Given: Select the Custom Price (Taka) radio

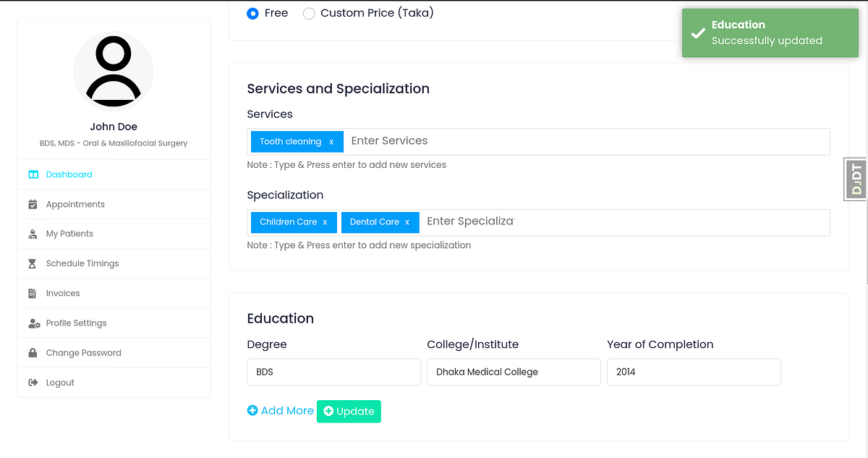Looking at the screenshot, I should 309,13.
